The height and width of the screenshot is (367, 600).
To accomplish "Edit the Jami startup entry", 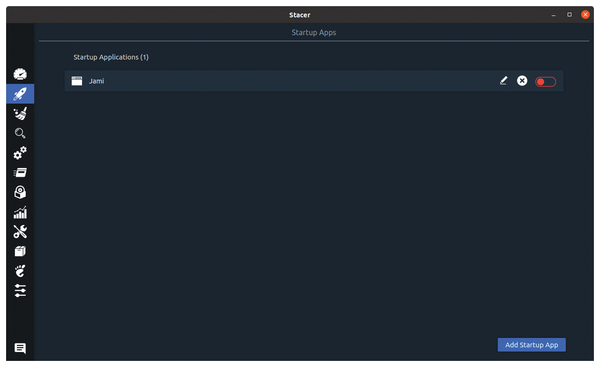I will 504,81.
